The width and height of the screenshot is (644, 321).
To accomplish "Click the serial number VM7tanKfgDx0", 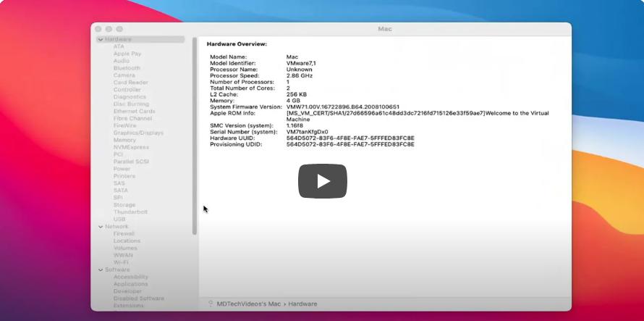I will click(308, 132).
